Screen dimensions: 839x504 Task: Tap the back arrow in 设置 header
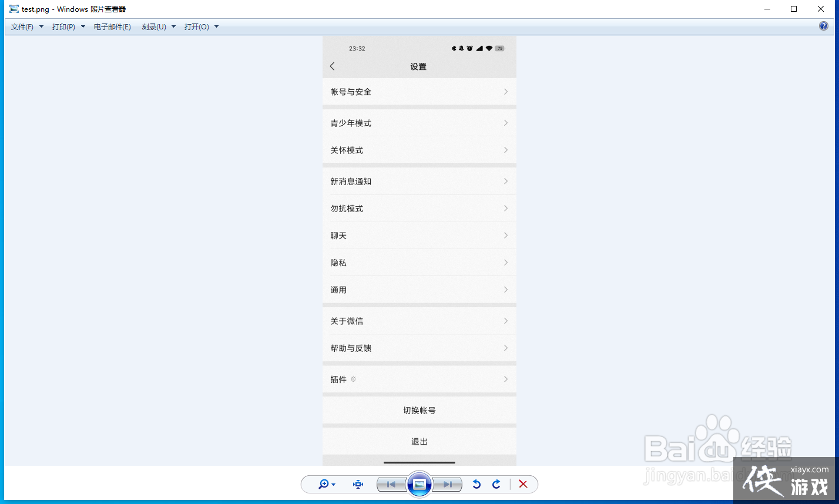click(333, 66)
